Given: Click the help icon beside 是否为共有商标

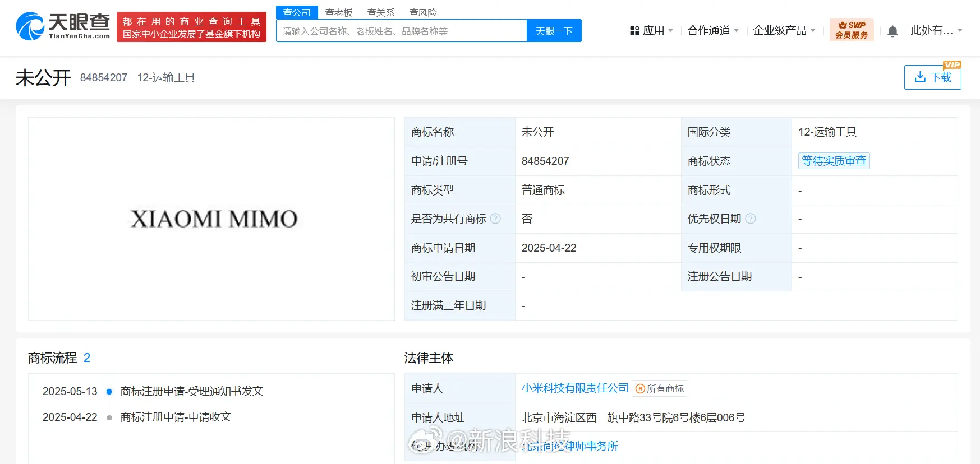Looking at the screenshot, I should point(495,219).
